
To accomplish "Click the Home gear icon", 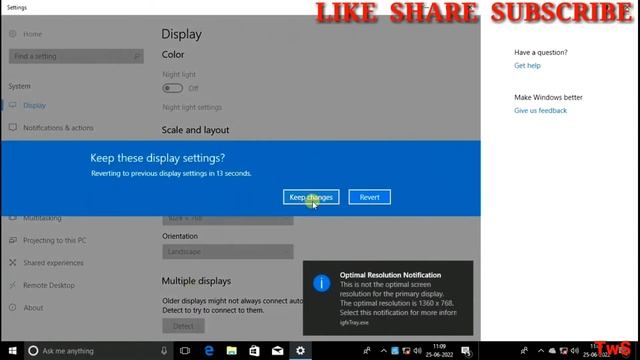I will pyautogui.click(x=13, y=34).
